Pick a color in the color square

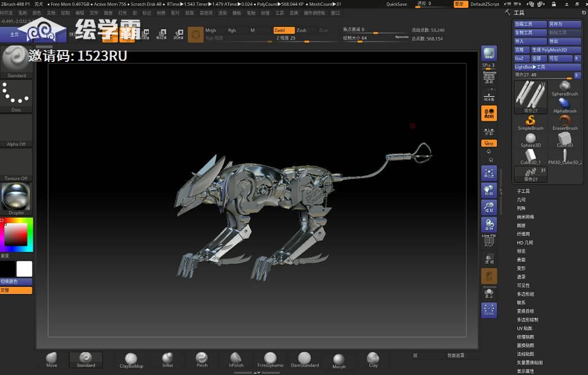pos(16,235)
